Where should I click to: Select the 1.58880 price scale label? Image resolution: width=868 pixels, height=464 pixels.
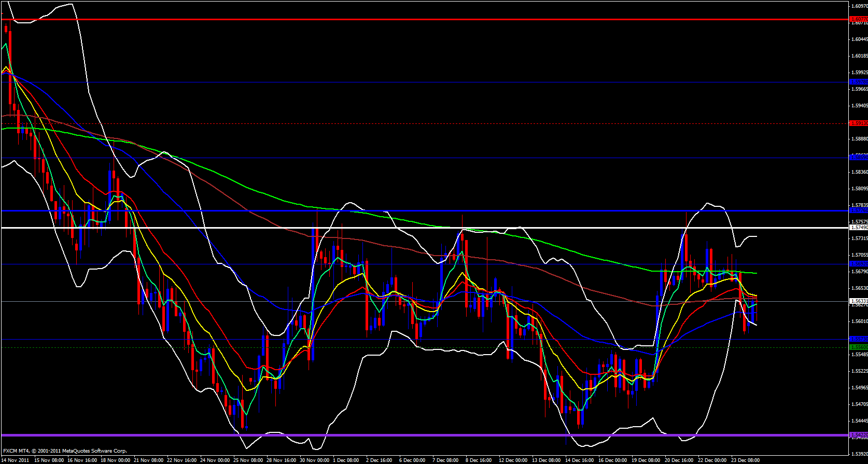pos(859,139)
